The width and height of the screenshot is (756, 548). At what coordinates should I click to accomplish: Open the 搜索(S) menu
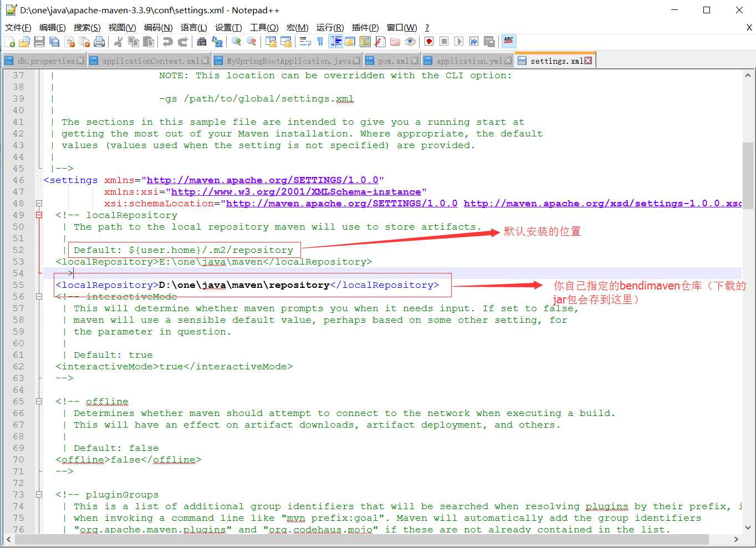tap(87, 27)
